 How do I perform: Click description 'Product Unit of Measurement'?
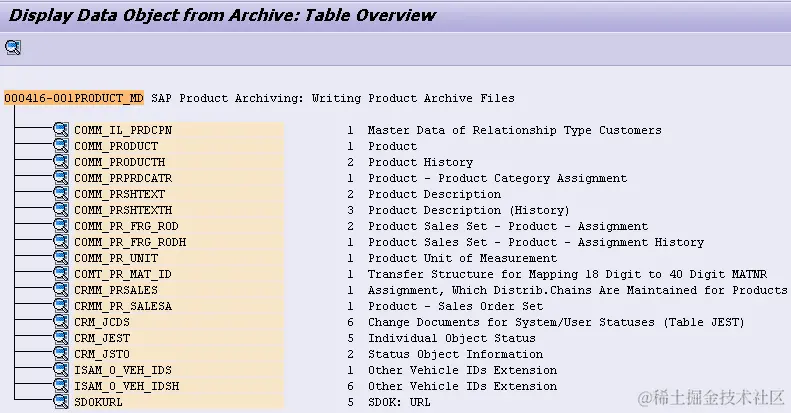point(463,258)
